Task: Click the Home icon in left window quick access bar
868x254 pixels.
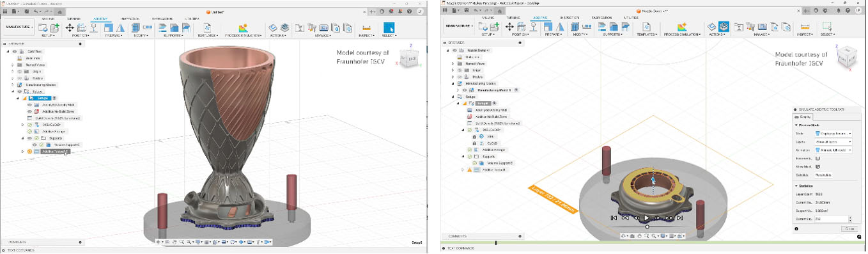Action: point(59,12)
